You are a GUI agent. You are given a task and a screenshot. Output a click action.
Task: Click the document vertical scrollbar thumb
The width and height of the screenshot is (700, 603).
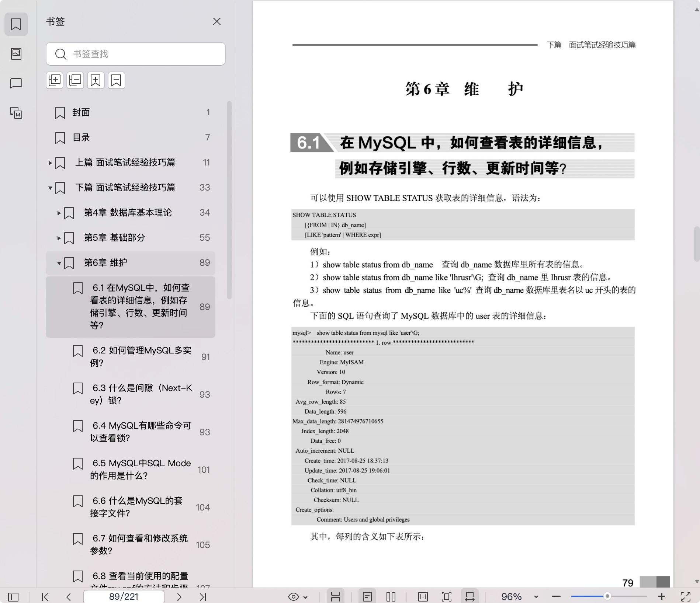click(697, 244)
